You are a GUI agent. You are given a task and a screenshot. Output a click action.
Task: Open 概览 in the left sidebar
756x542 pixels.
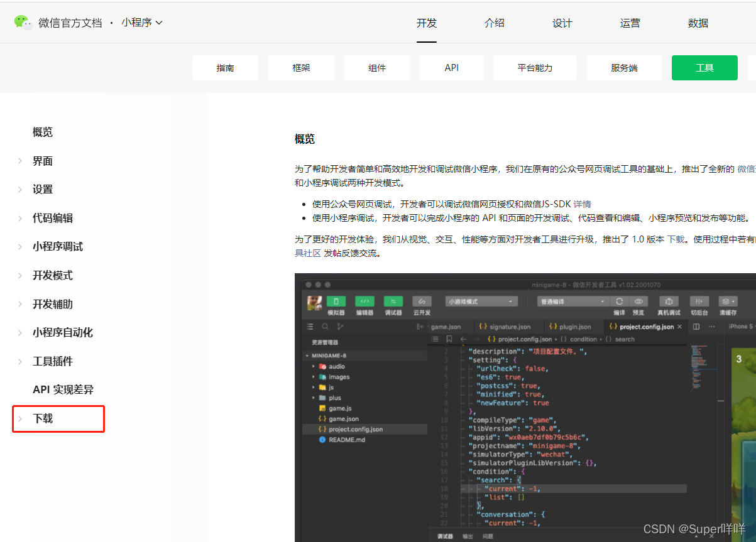pos(43,133)
